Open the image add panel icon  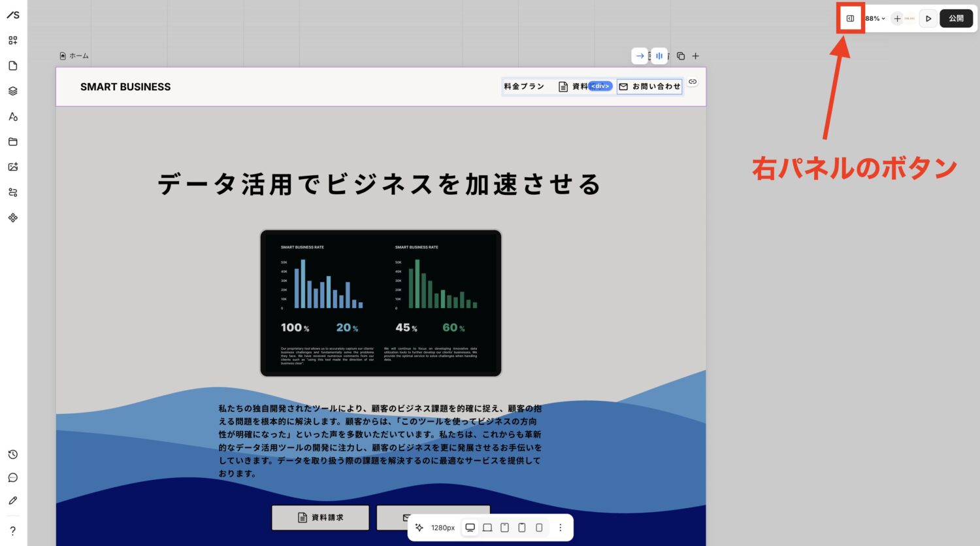coord(13,167)
